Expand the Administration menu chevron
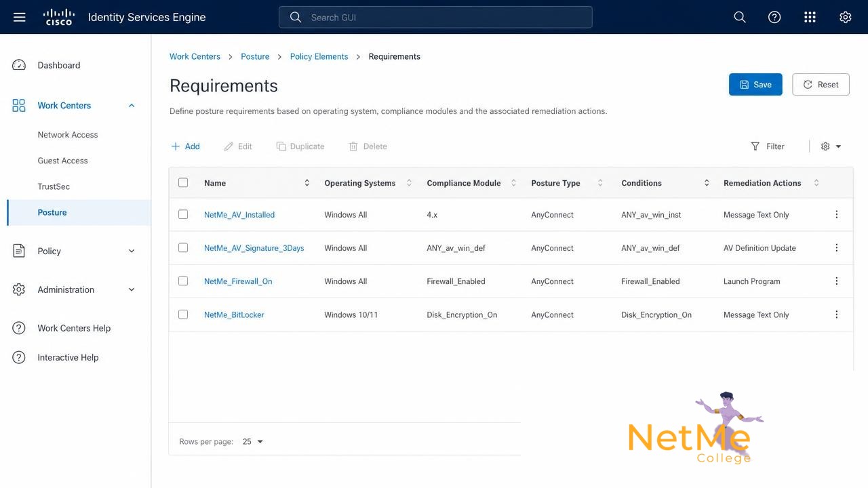Viewport: 868px width, 488px height. [132, 289]
